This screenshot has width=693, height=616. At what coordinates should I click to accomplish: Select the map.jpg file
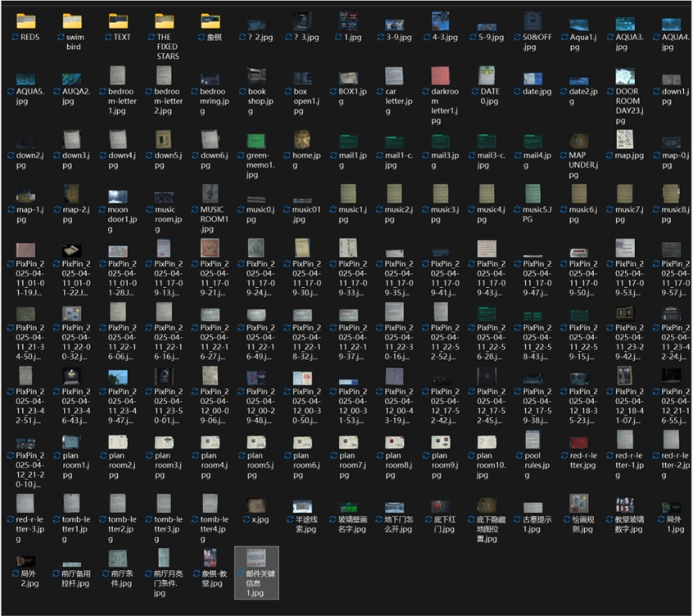pos(625,146)
